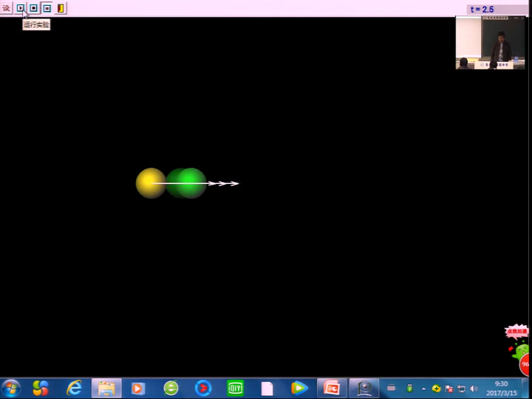Click the yellow ball in the simulation

pyautogui.click(x=149, y=183)
